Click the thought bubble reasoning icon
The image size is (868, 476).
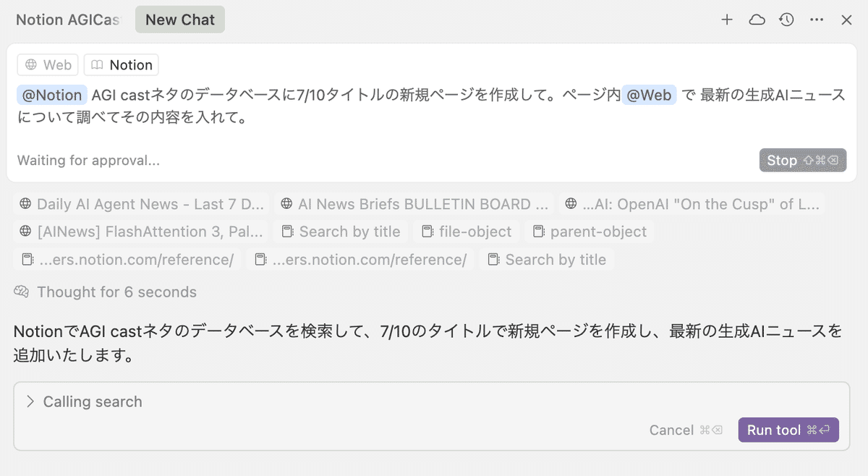pos(21,292)
